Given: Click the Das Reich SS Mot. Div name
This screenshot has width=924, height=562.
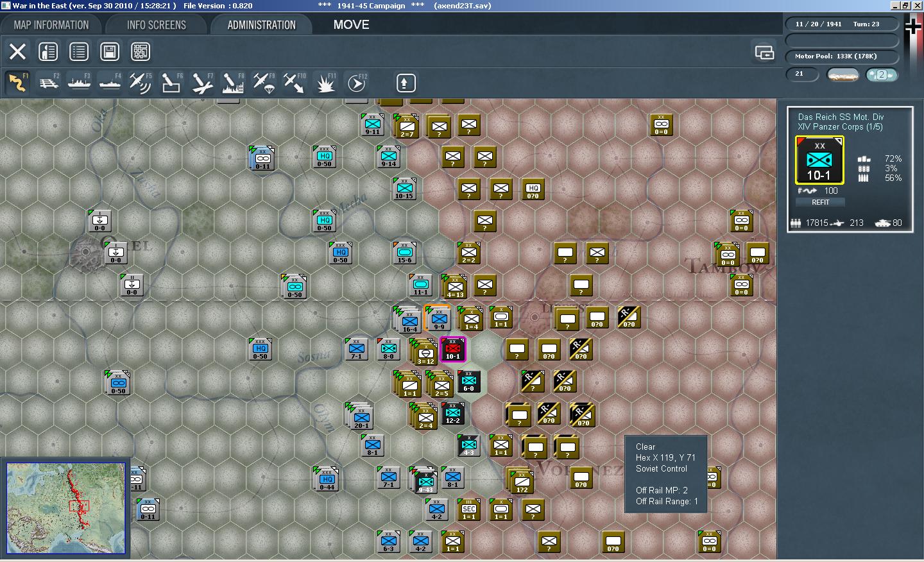Looking at the screenshot, I should [x=841, y=117].
